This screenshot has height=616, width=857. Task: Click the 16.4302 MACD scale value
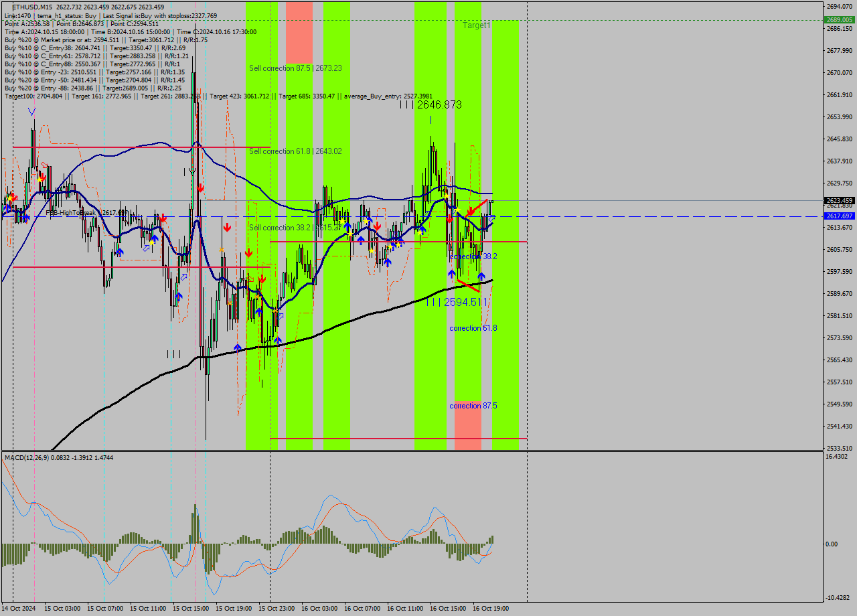coord(837,457)
